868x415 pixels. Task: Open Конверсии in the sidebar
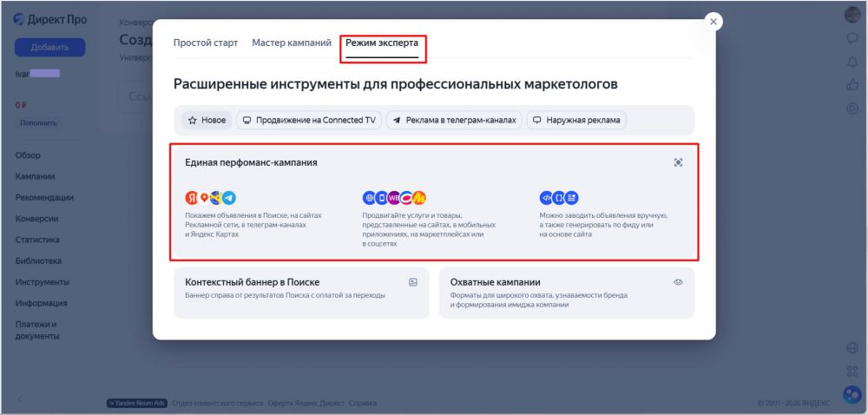[37, 219]
